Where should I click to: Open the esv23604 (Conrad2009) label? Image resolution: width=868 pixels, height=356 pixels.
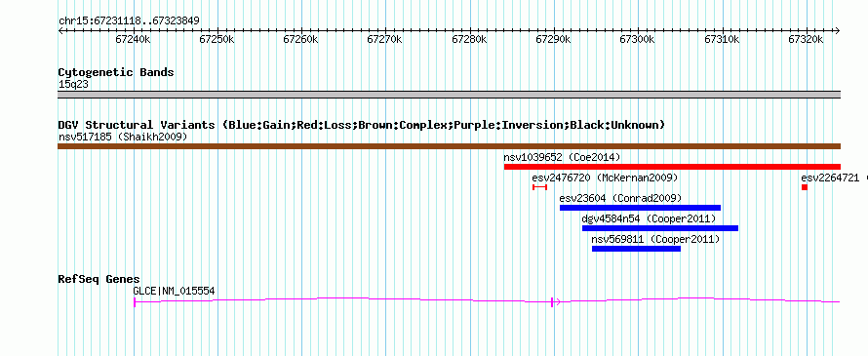tap(620, 198)
